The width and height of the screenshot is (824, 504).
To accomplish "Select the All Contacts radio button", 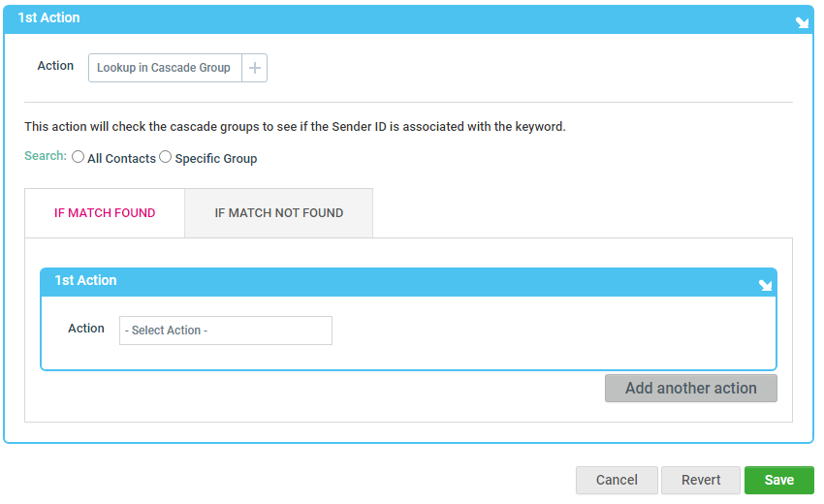I will 78,157.
